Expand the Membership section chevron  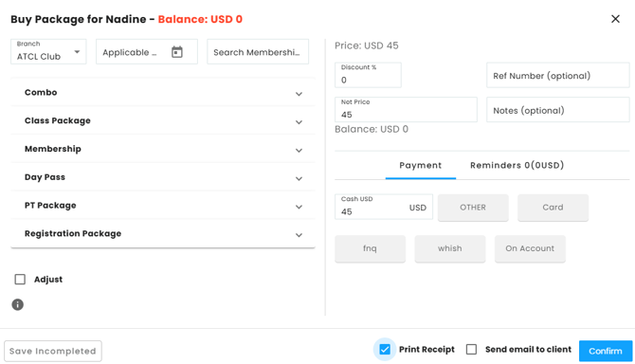coord(299,150)
